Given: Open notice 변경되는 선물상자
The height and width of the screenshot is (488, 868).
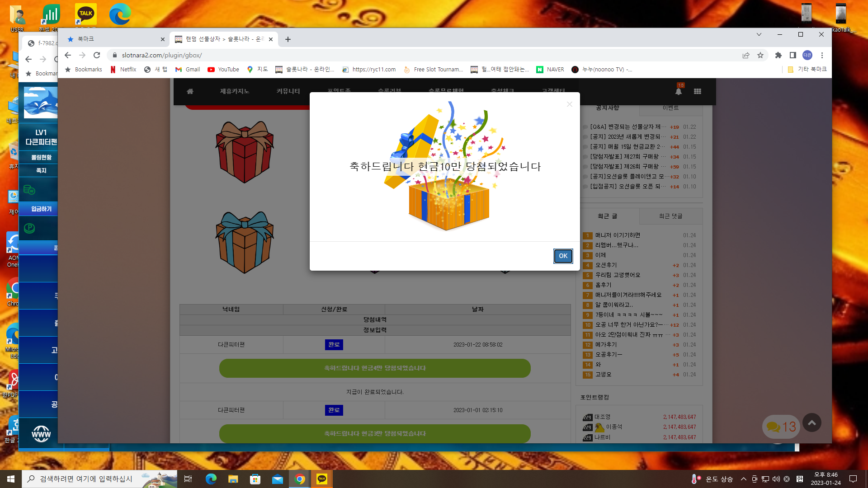Looking at the screenshot, I should (628, 127).
